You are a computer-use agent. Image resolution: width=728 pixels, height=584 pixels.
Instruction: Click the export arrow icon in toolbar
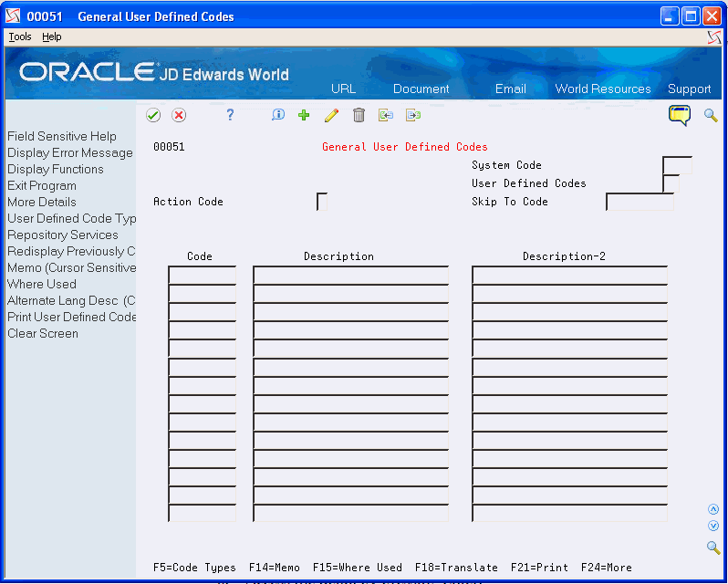tap(412, 115)
